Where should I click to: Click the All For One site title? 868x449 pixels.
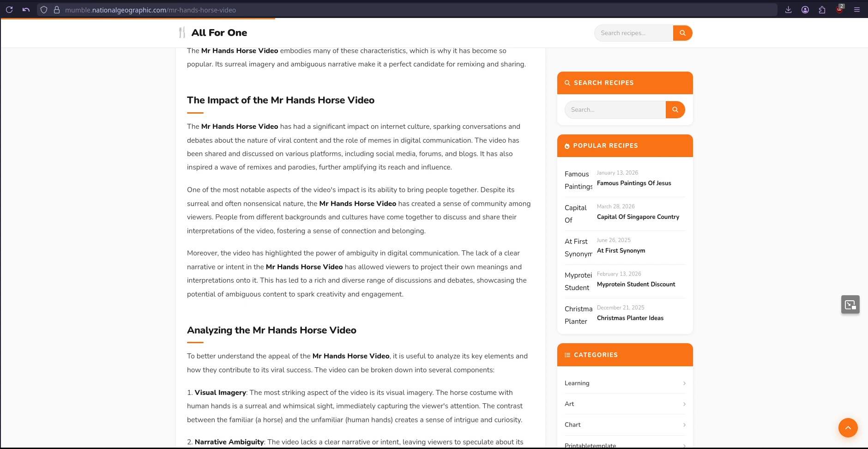tap(219, 32)
